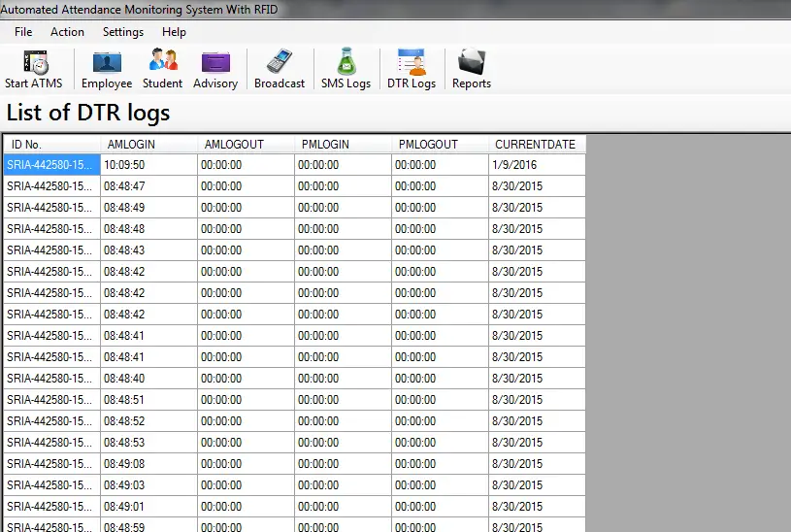
Task: Open the Student toolbar icon
Action: coord(163,60)
